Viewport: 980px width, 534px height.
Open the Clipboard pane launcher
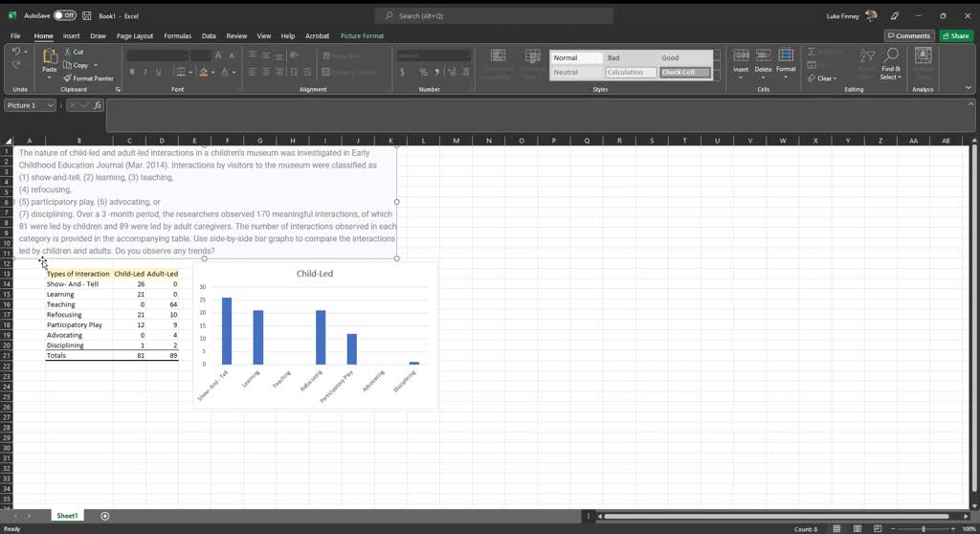(118, 89)
